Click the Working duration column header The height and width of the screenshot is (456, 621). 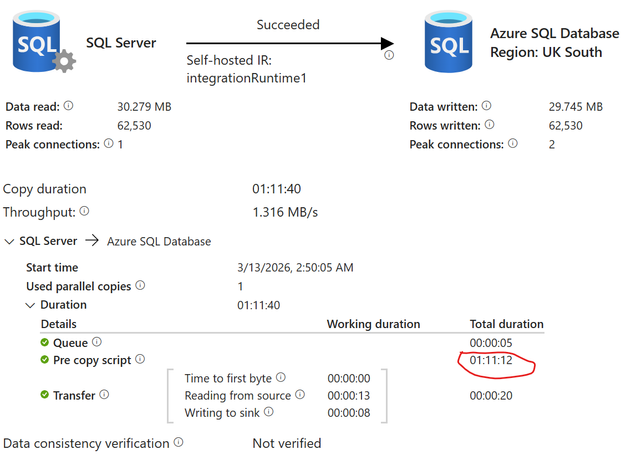click(373, 324)
